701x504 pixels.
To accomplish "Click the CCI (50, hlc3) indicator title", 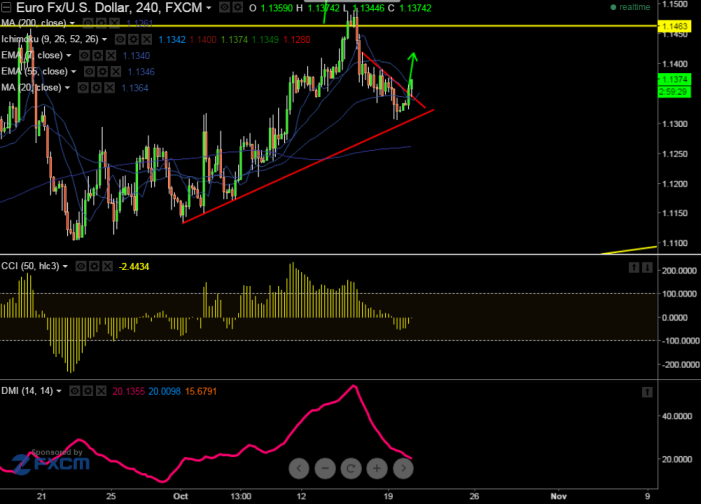I will (x=30, y=266).
